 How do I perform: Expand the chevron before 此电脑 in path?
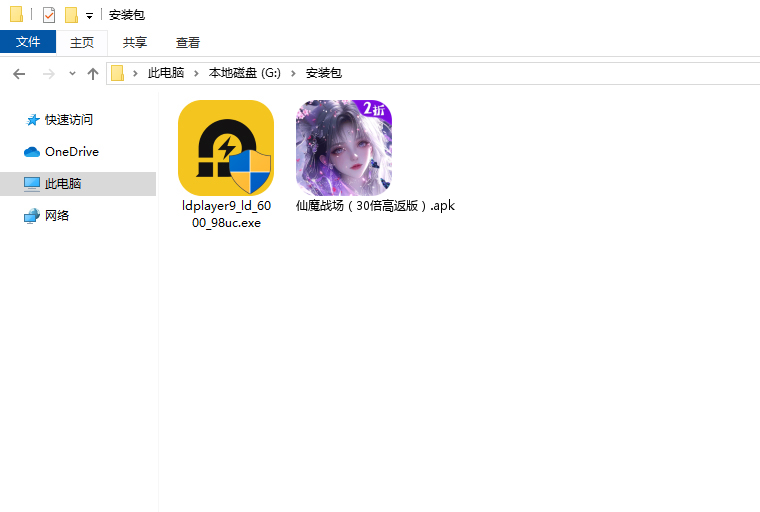[135, 73]
